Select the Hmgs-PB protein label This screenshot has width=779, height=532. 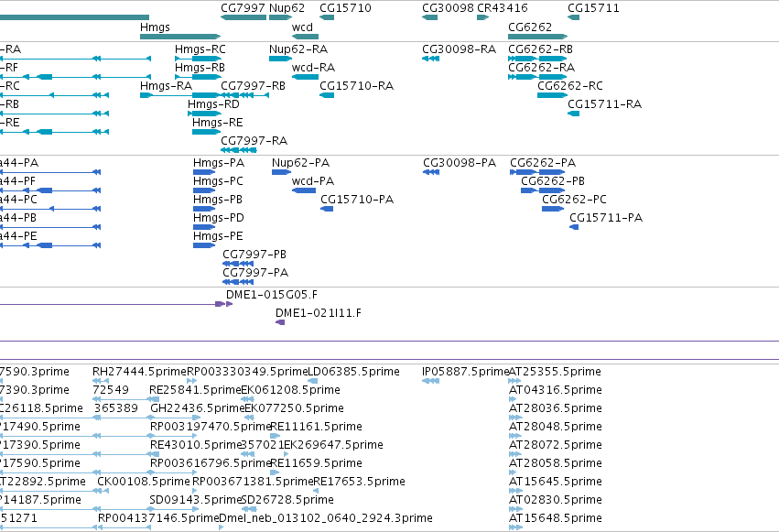coord(218,200)
